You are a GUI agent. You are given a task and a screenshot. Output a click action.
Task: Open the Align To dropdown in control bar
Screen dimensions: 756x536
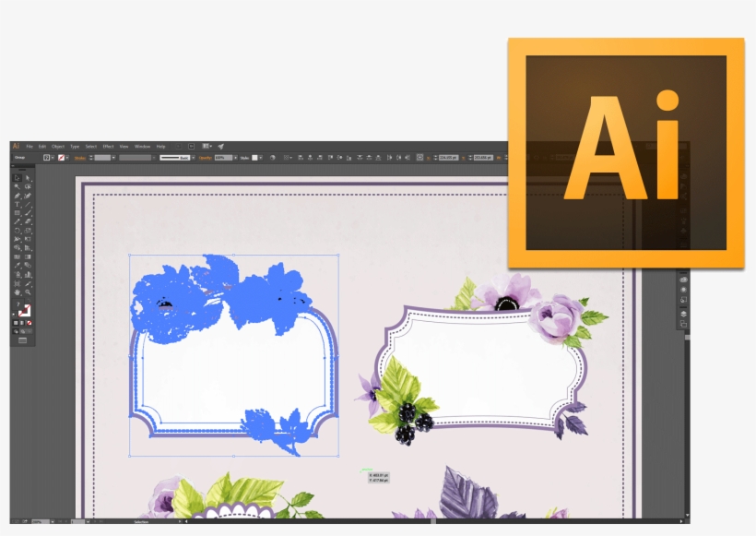coord(289,157)
